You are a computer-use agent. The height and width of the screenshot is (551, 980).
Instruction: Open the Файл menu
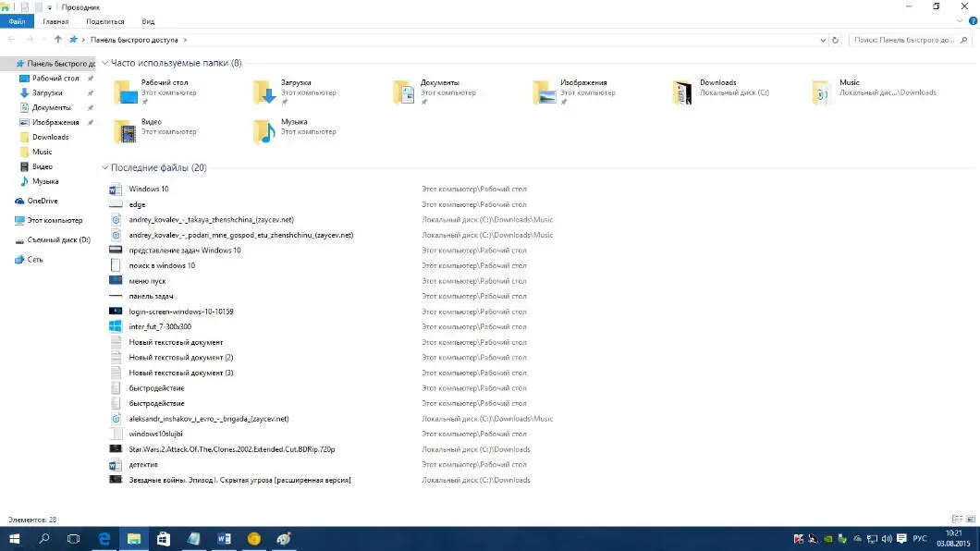[17, 20]
